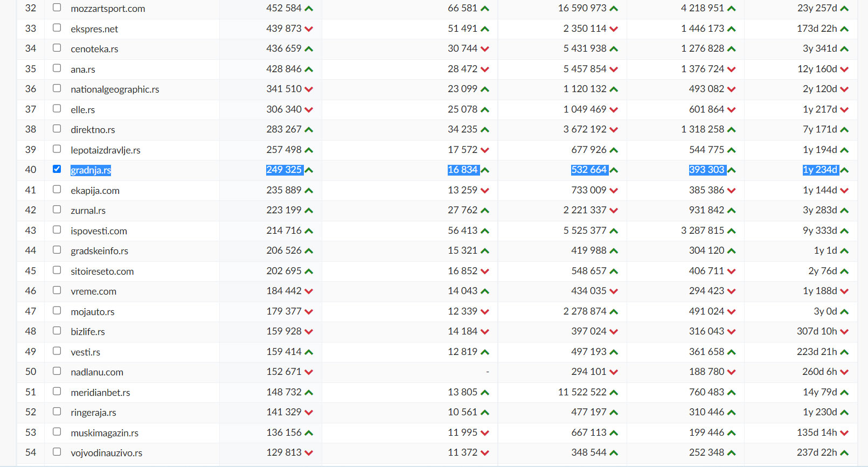The width and height of the screenshot is (868, 467).
Task: Click the red down arrow next to 307d 10h
Action: point(844,332)
